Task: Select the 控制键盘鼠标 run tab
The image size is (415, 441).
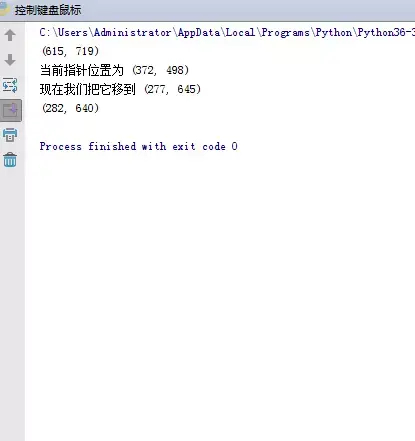Action: click(x=48, y=10)
